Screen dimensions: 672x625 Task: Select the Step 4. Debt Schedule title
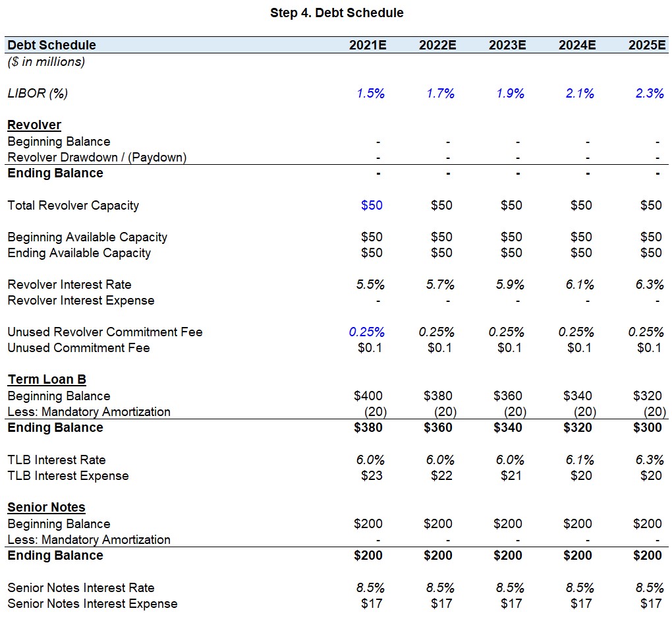click(337, 13)
